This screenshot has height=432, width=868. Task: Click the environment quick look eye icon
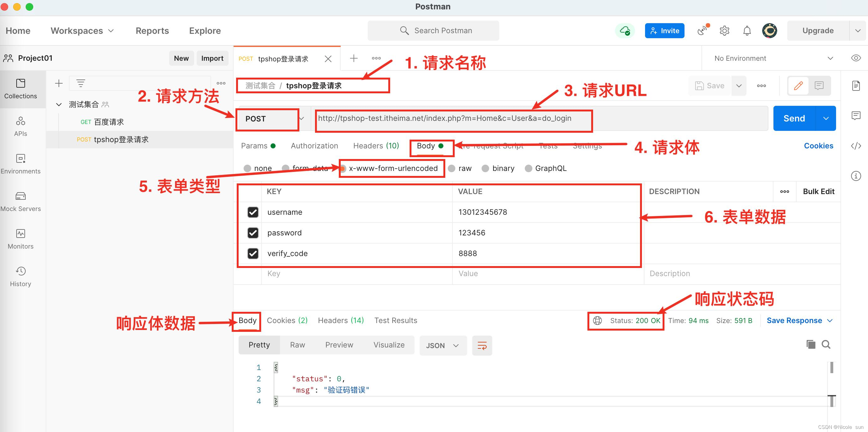point(856,58)
